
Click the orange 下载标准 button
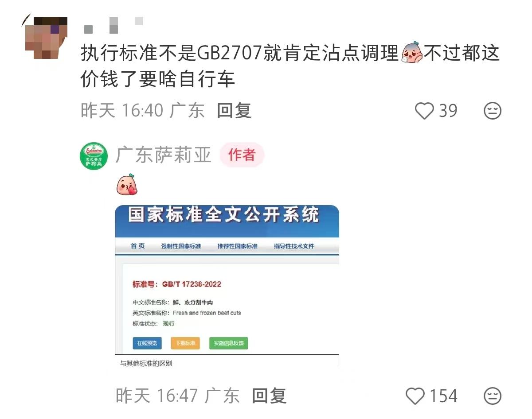point(185,343)
